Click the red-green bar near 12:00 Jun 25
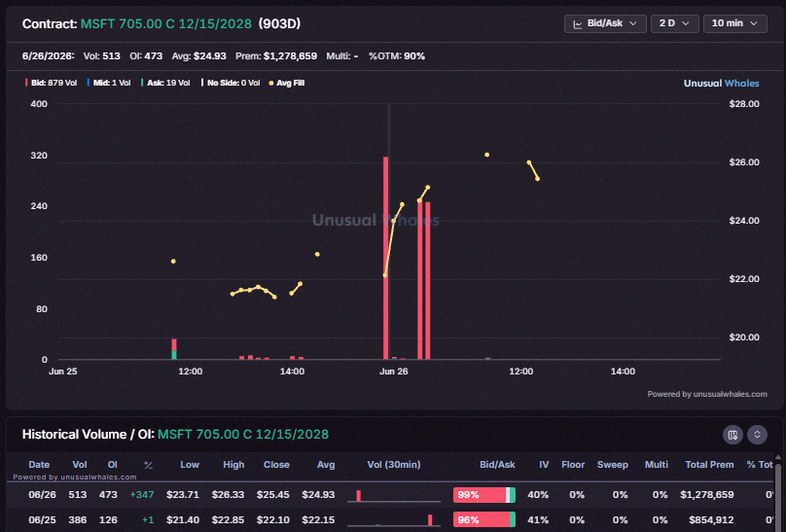The height and width of the screenshot is (532, 786). pyautogui.click(x=174, y=349)
